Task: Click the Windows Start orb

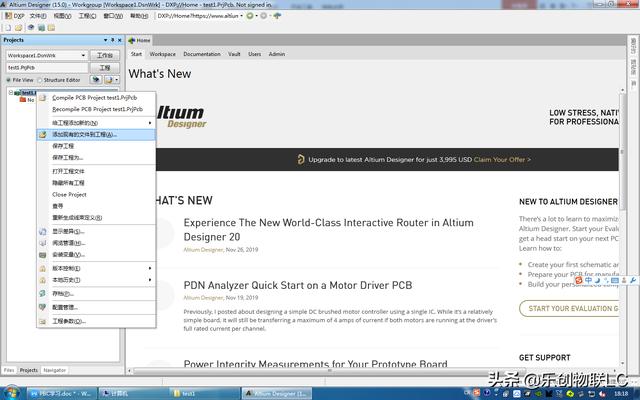Action: (x=11, y=393)
